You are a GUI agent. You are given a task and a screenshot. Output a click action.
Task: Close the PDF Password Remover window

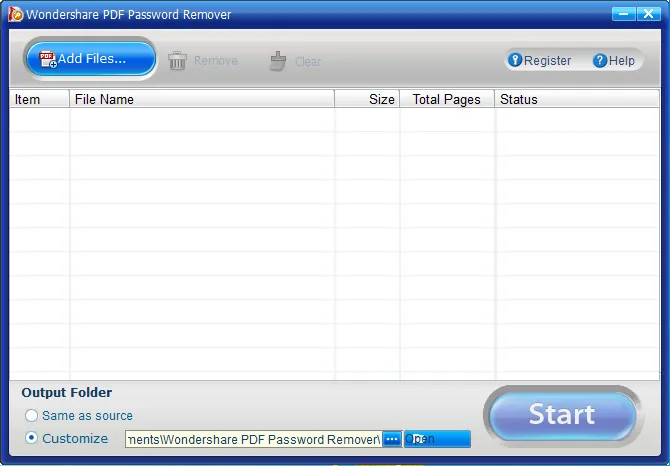649,14
